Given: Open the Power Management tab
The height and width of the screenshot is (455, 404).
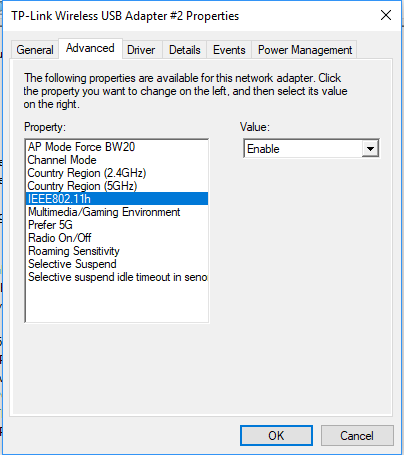Looking at the screenshot, I should [305, 50].
